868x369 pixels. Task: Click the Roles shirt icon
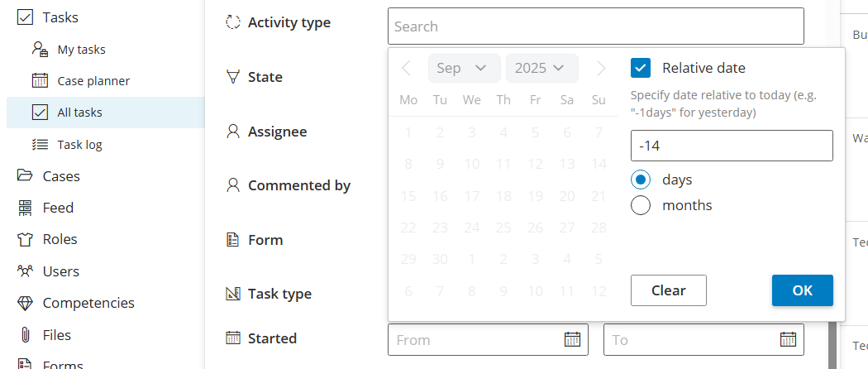(26, 239)
